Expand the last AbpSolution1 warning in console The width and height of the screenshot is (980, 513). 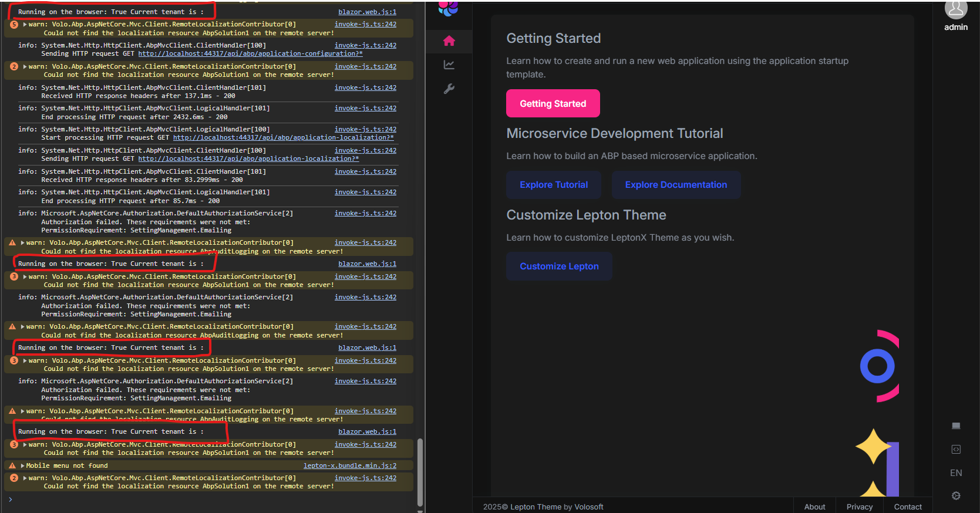(x=25, y=478)
